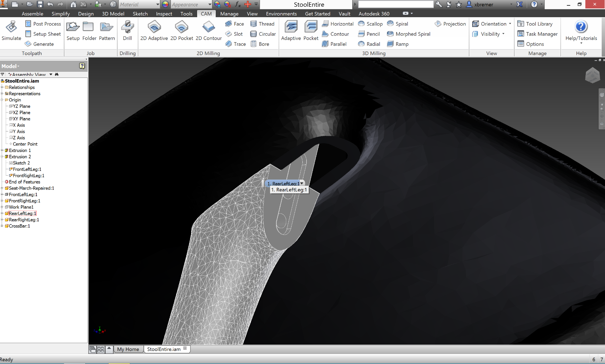Select the Circular milling operation
605x364 pixels.
point(263,34)
